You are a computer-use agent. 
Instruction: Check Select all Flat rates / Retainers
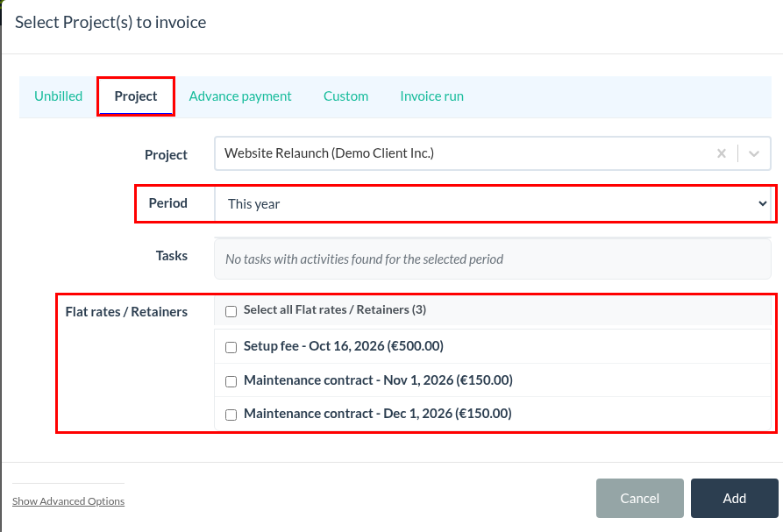click(x=231, y=311)
